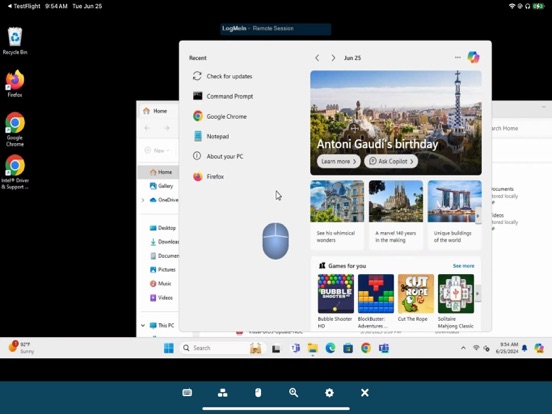
Task: Click back arrow in File Explorer
Action: pyautogui.click(x=147, y=128)
